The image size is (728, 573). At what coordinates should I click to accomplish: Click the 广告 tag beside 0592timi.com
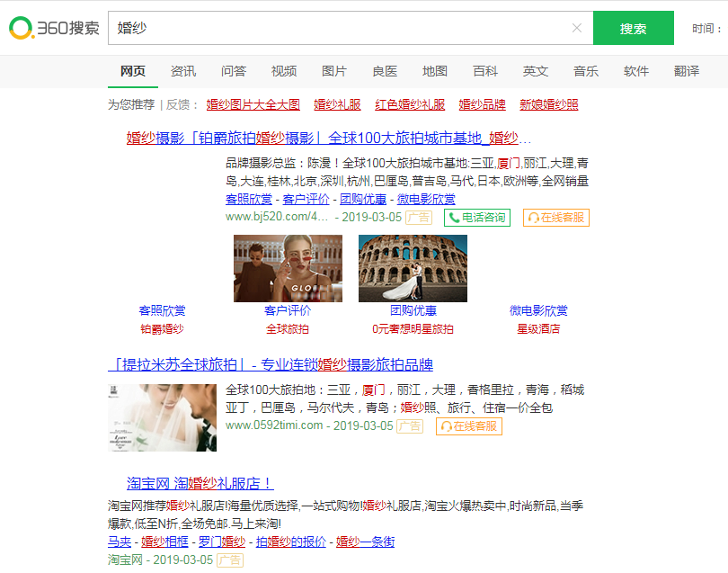pyautogui.click(x=410, y=426)
